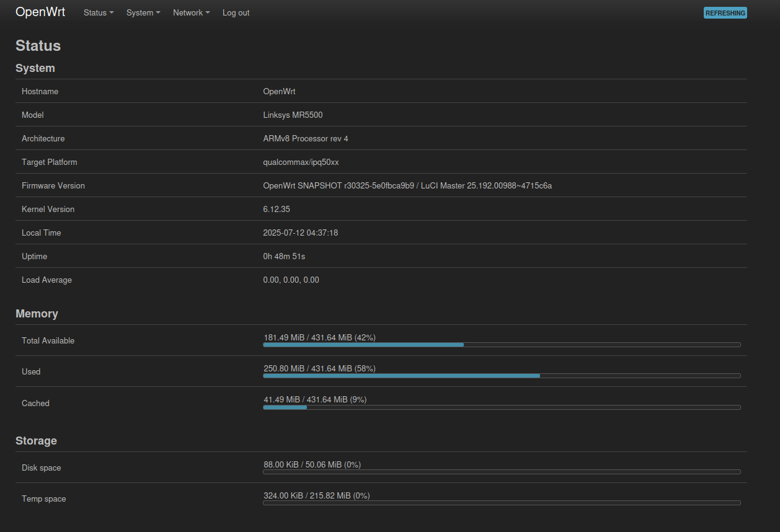Open the Status dropdown menu
780x532 pixels.
(x=99, y=12)
